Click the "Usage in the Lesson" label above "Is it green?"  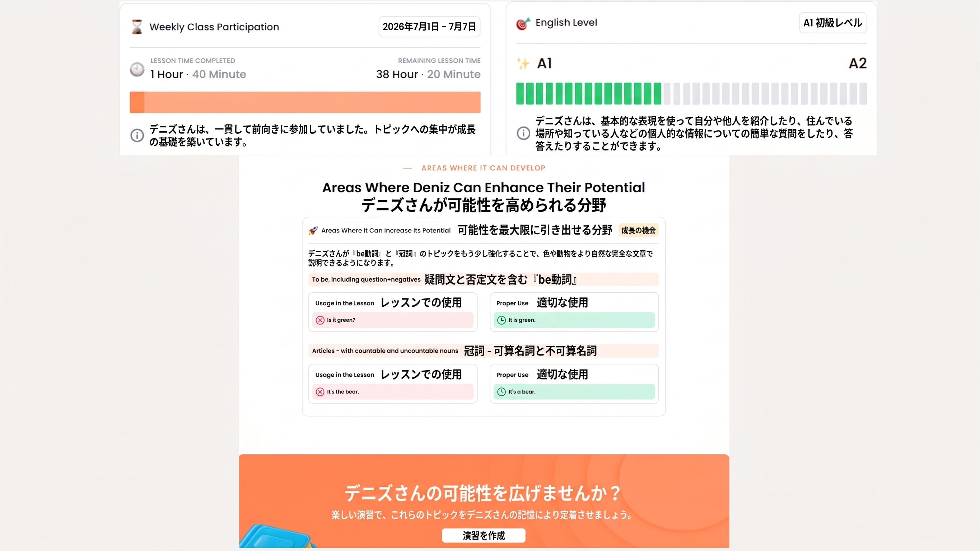345,303
